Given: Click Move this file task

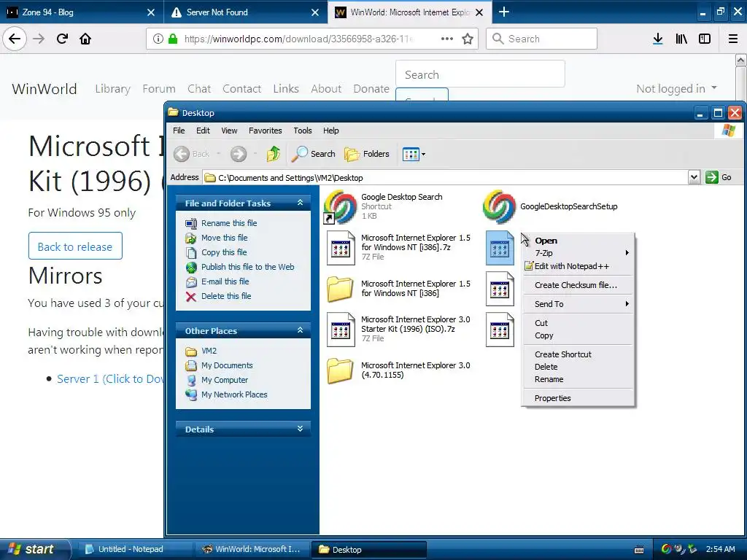Looking at the screenshot, I should coord(224,238).
